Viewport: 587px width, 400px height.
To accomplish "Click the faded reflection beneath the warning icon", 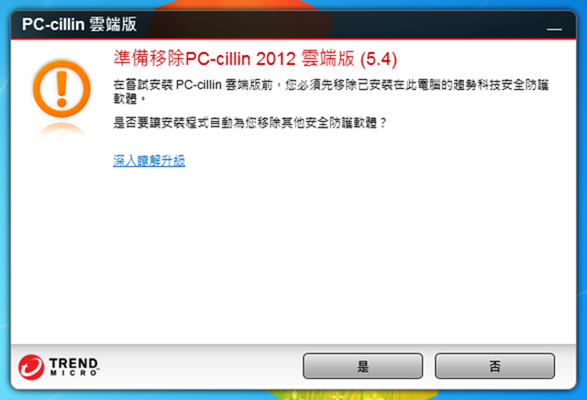I will point(62,130).
